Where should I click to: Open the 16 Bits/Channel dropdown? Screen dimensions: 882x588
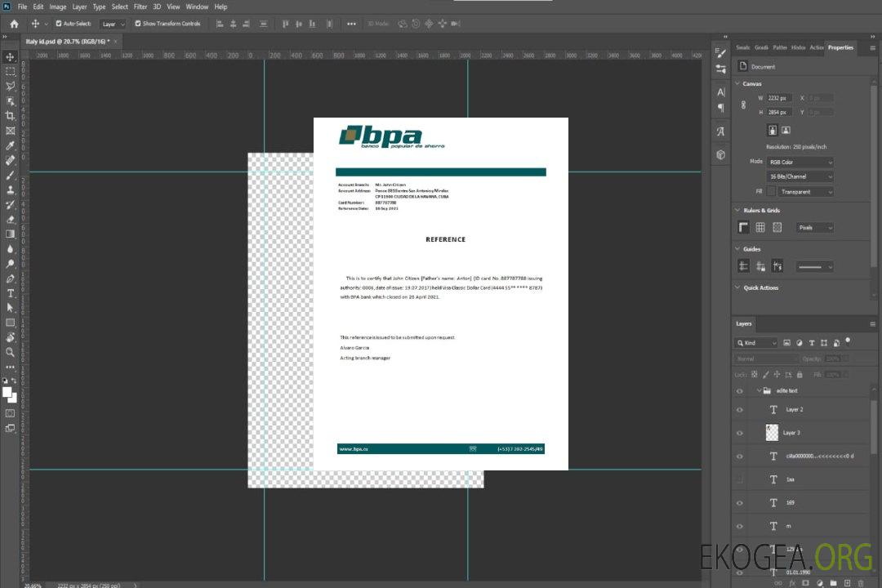point(800,176)
